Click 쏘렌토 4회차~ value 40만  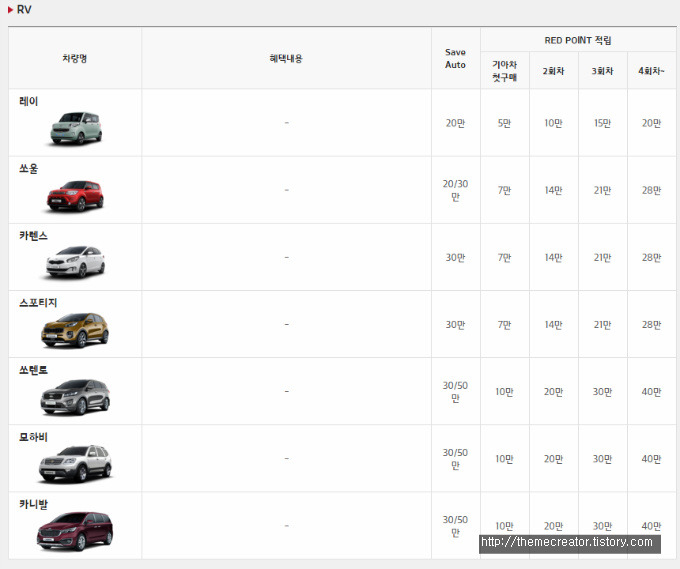tap(651, 392)
